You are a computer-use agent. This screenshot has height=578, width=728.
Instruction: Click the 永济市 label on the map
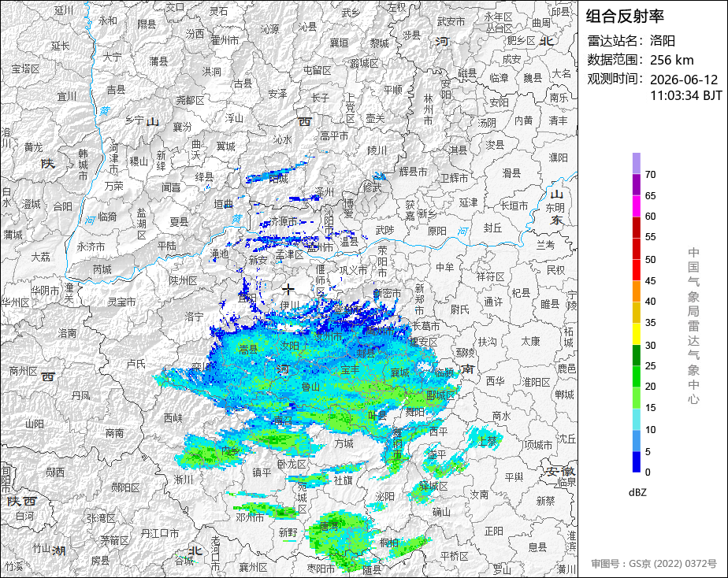[91, 246]
